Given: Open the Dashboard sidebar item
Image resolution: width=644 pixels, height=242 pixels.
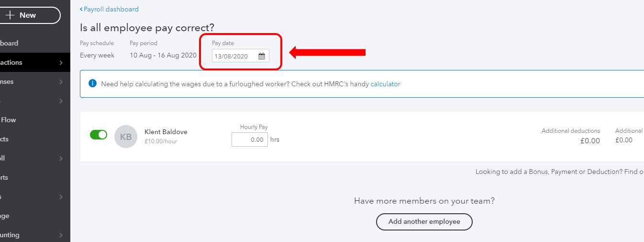Looking at the screenshot, I should (x=10, y=43).
